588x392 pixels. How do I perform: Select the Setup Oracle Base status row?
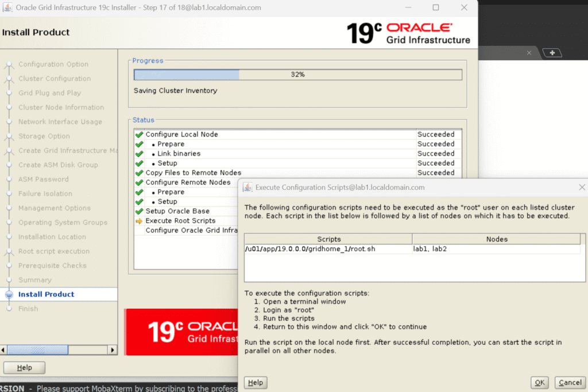[186, 211]
